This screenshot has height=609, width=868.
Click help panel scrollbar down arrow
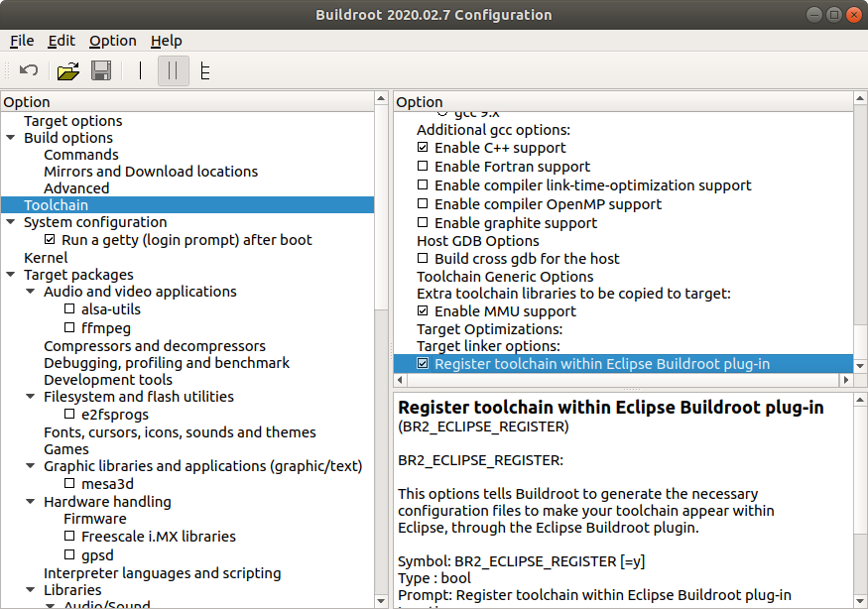pyautogui.click(x=860, y=600)
